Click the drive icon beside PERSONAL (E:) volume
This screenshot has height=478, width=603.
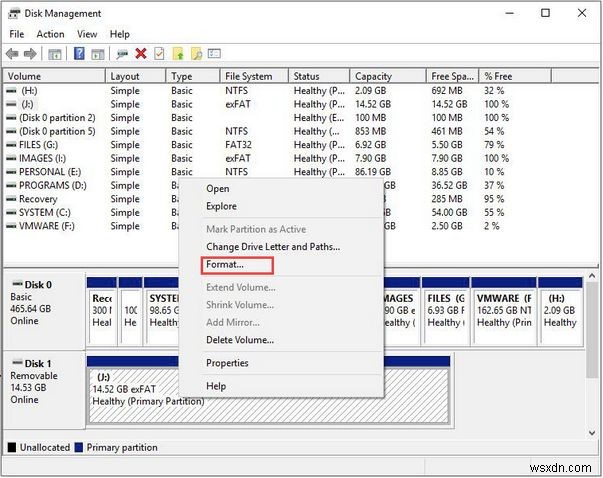coord(12,172)
